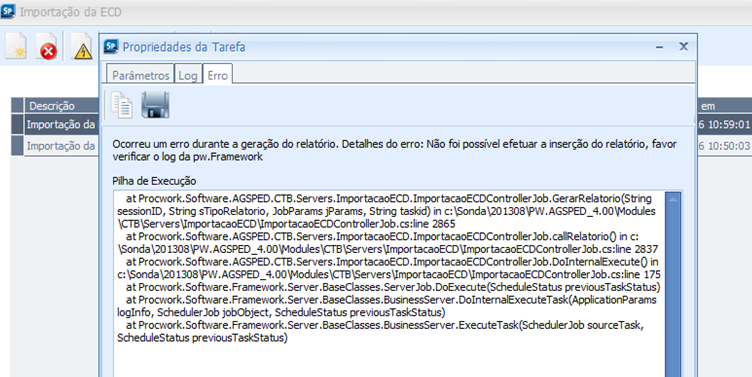The height and width of the screenshot is (377, 752).
Task: Minimize the Propriedades da Tarefa dialog
Action: (659, 47)
